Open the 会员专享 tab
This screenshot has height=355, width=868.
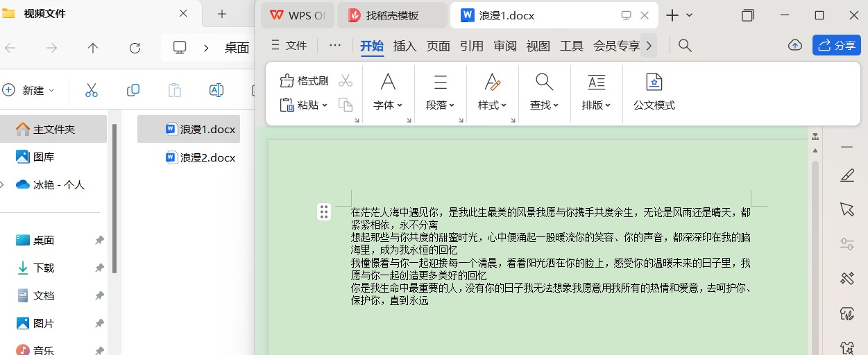click(616, 46)
